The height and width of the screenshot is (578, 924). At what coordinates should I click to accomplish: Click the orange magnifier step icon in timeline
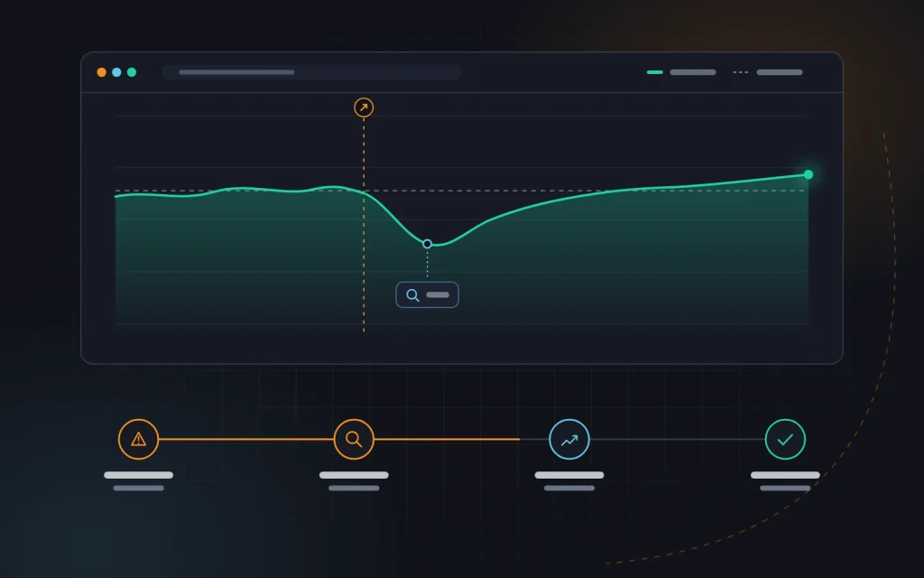354,440
